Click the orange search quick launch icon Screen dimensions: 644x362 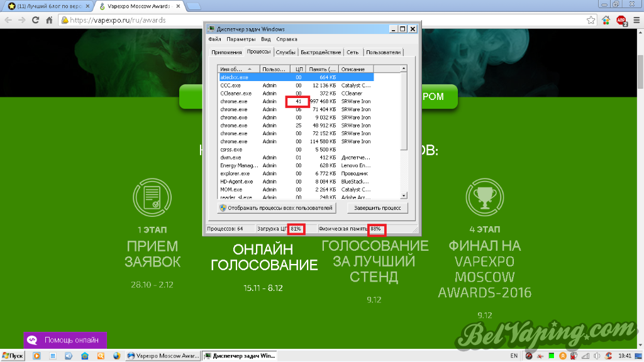click(x=101, y=356)
